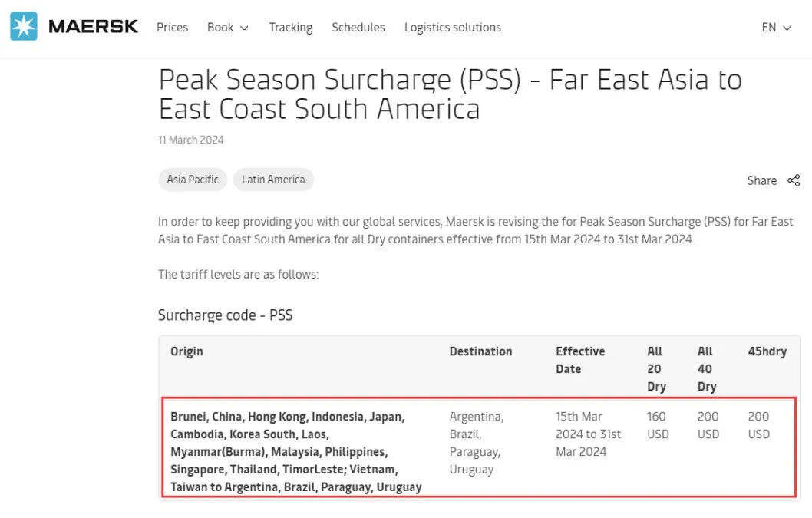The image size is (812, 518).
Task: Click the Effective Date column header
Action: [580, 360]
